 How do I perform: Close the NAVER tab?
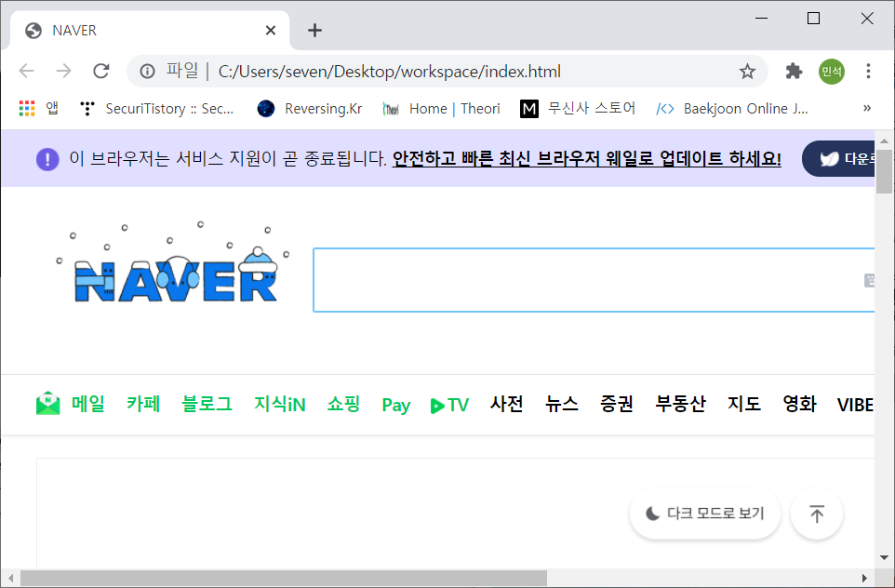point(271,31)
